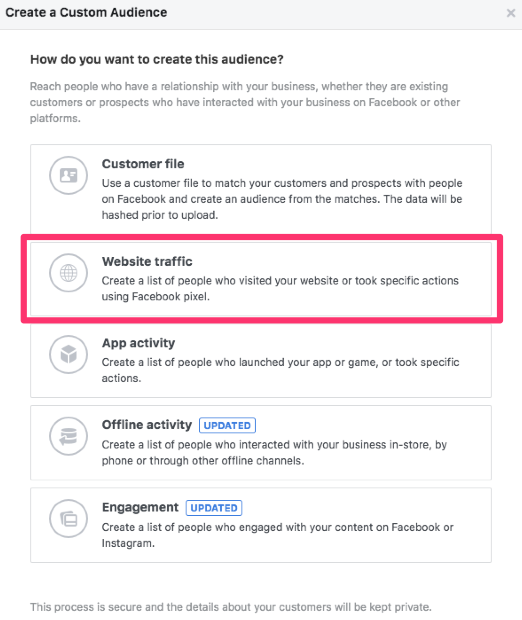Image resolution: width=522 pixels, height=620 pixels.
Task: Choose the Website traffic heading
Action: click(x=147, y=261)
